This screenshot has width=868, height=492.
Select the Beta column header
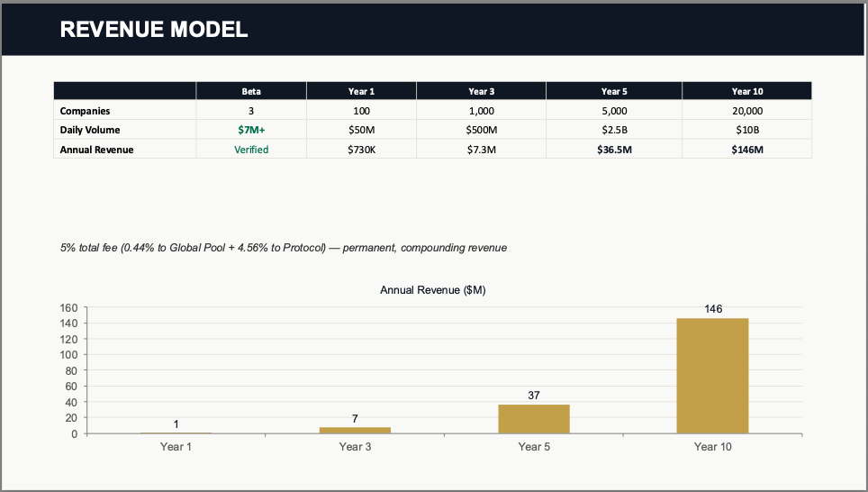click(x=251, y=91)
